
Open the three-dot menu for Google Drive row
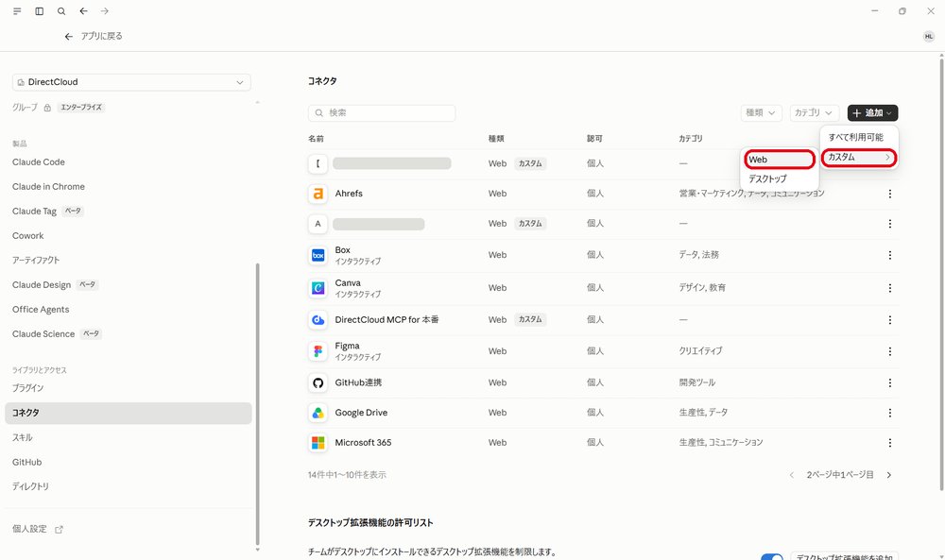(889, 413)
